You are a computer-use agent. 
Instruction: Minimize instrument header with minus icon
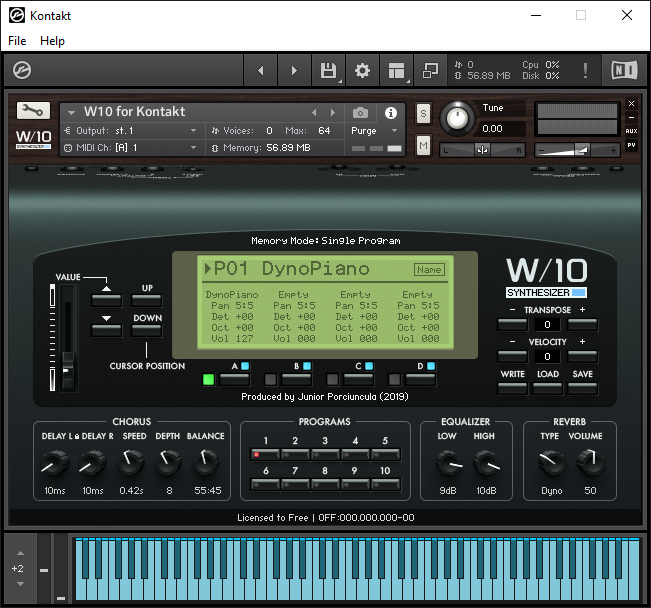(631, 118)
